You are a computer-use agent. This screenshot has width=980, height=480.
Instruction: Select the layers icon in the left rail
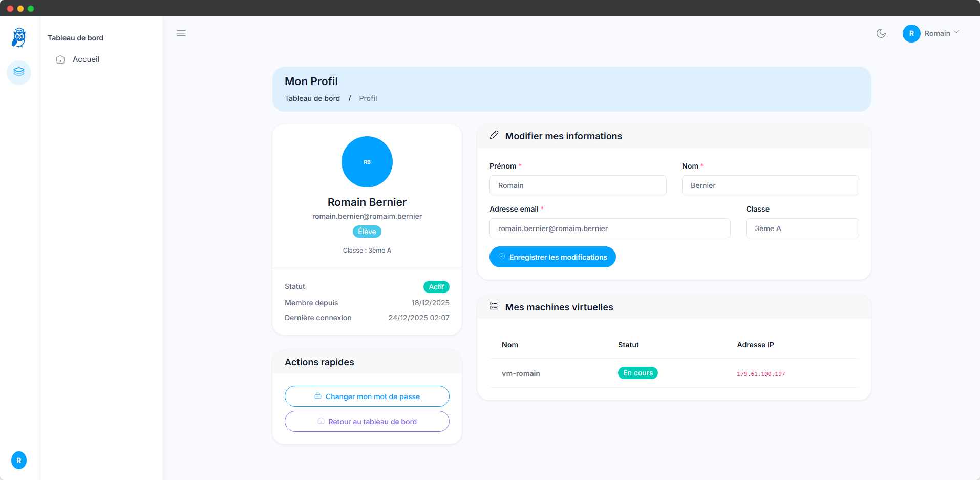[19, 72]
